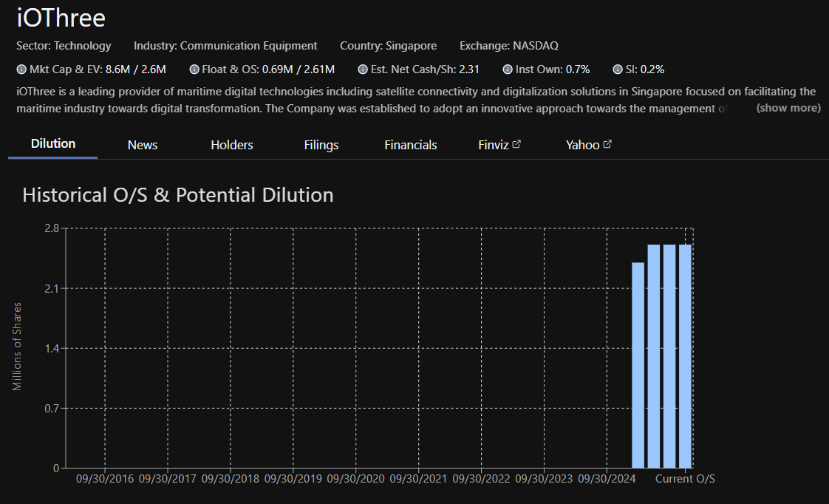Viewport: 829px width, 504px height.
Task: Click info icon beside Mkt Cap & EV
Action: 21,69
